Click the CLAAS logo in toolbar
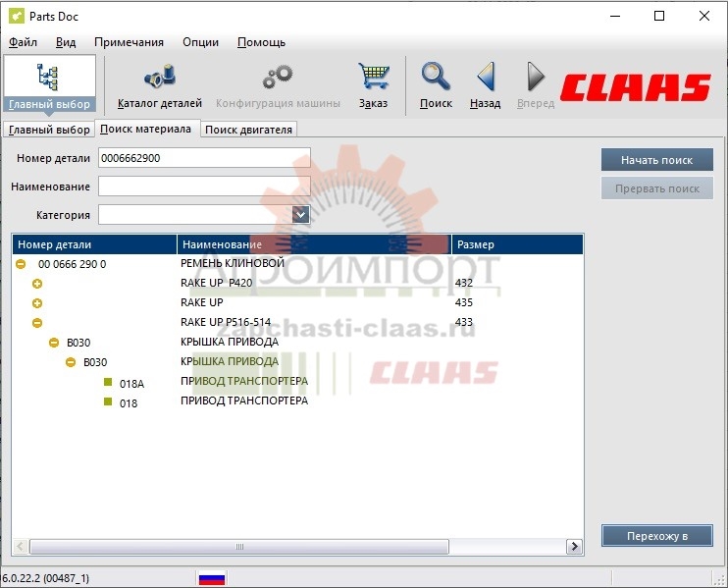The image size is (728, 588). click(x=635, y=87)
